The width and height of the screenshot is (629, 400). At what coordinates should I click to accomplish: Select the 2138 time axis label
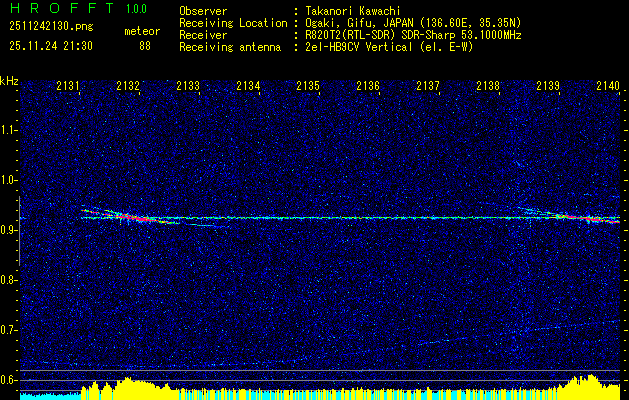coord(488,87)
